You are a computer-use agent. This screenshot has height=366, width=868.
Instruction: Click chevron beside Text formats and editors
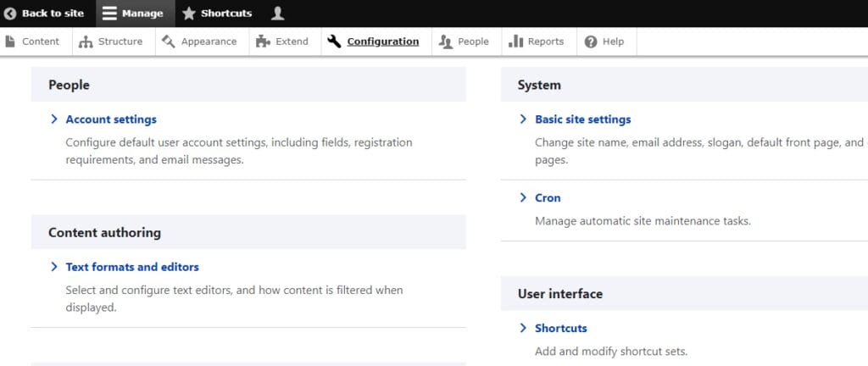point(53,267)
